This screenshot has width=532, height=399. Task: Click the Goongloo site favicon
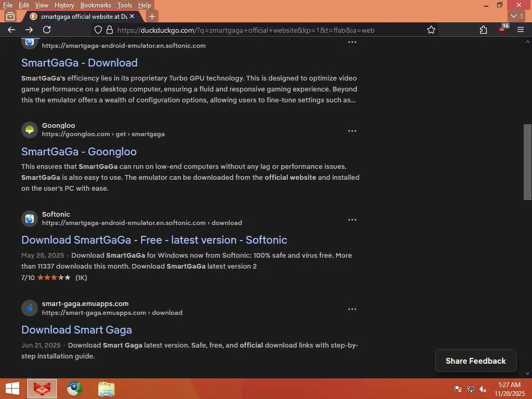pos(30,129)
